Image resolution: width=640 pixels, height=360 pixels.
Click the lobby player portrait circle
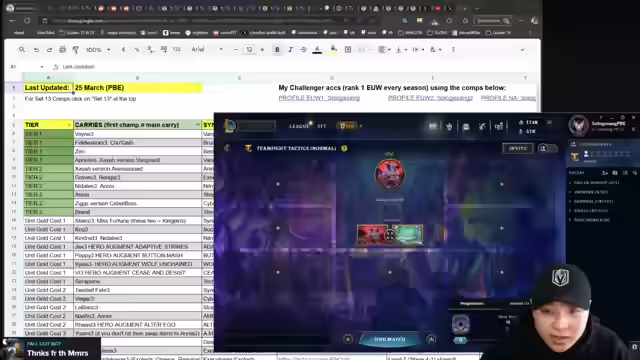pyautogui.click(x=390, y=174)
